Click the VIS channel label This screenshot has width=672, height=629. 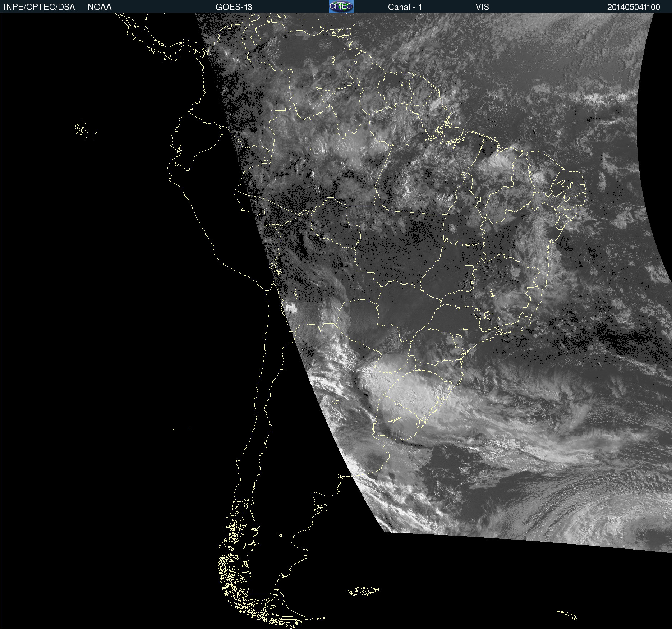point(482,7)
